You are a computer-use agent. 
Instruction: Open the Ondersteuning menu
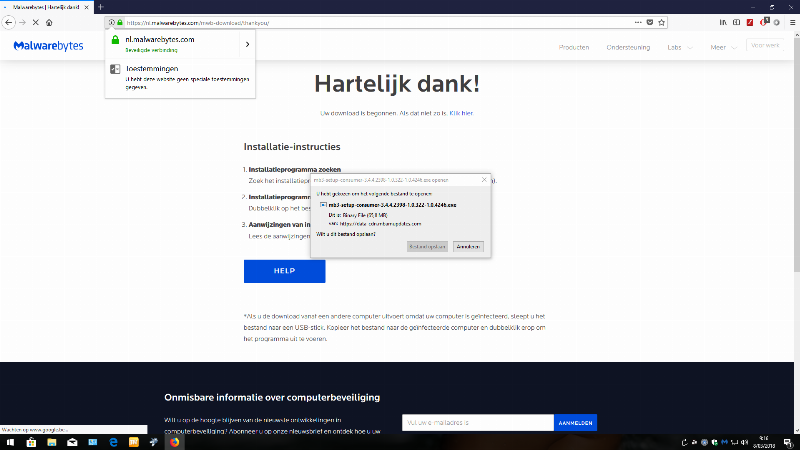pos(628,47)
